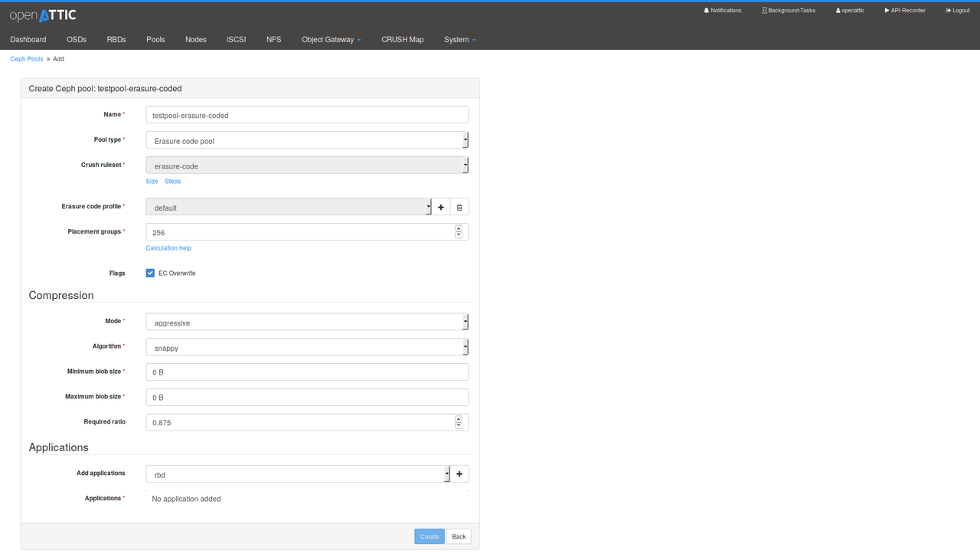Open the CRUSH Map page
This screenshot has width=980, height=560.
click(x=403, y=39)
